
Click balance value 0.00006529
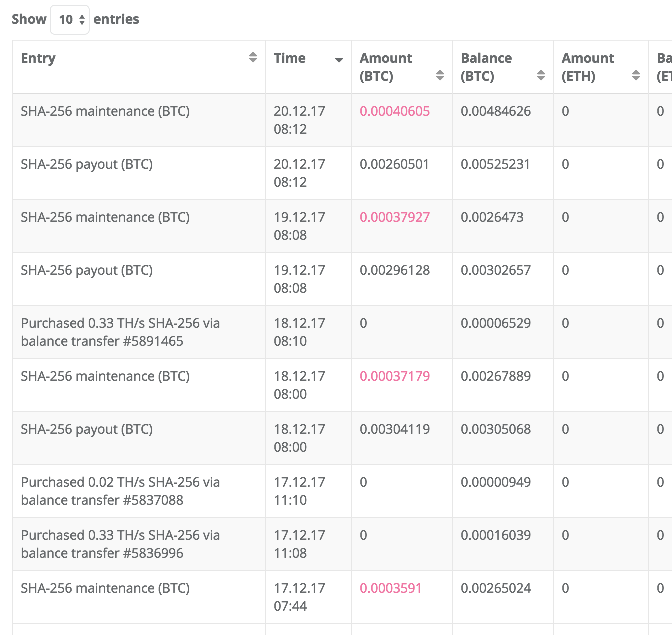pyautogui.click(x=496, y=323)
